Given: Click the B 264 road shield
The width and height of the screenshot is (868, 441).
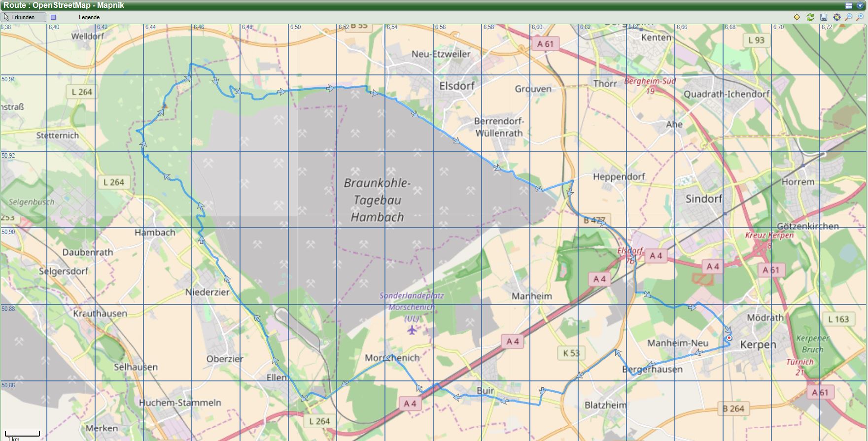Looking at the screenshot, I should point(733,408).
